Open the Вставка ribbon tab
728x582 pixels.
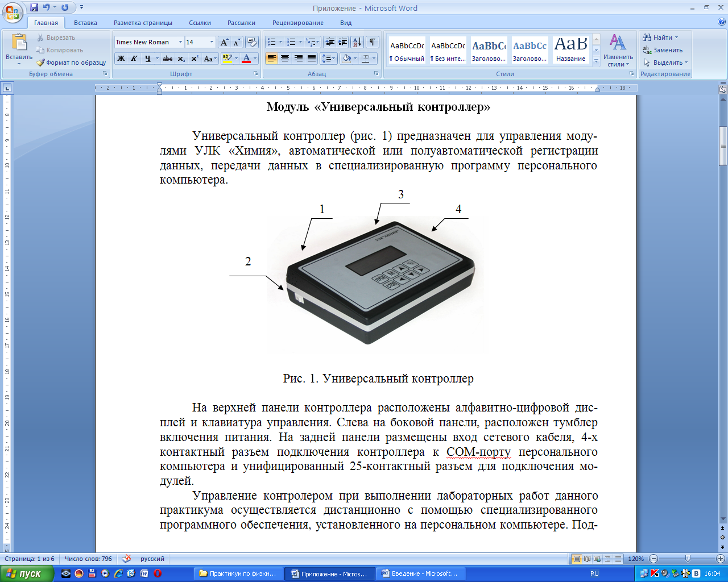tap(85, 23)
